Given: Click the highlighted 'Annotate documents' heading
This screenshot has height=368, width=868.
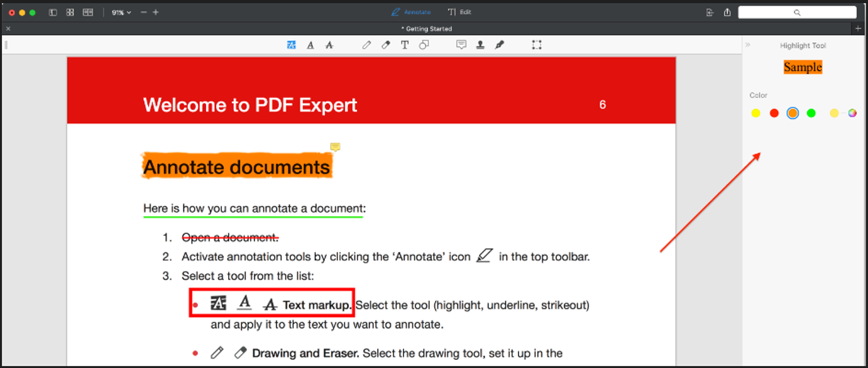Looking at the screenshot, I should [237, 167].
